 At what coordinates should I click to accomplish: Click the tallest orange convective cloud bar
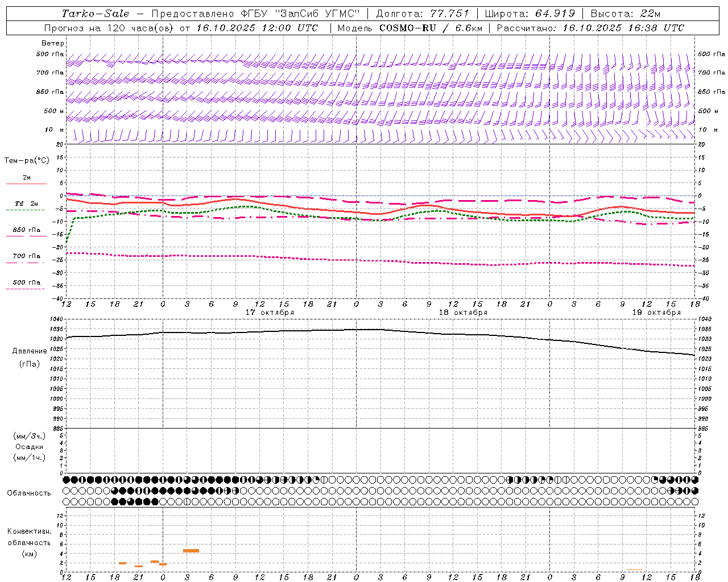point(191,551)
